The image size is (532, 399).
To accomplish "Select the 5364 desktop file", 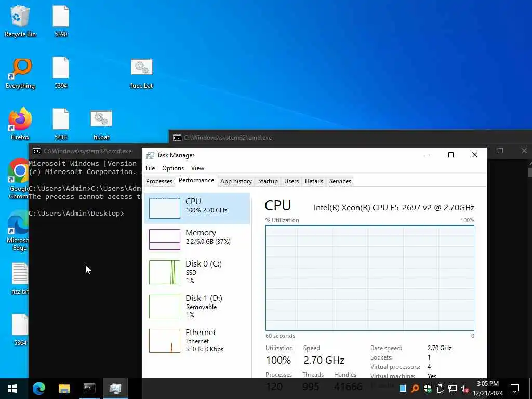I will point(20,330).
